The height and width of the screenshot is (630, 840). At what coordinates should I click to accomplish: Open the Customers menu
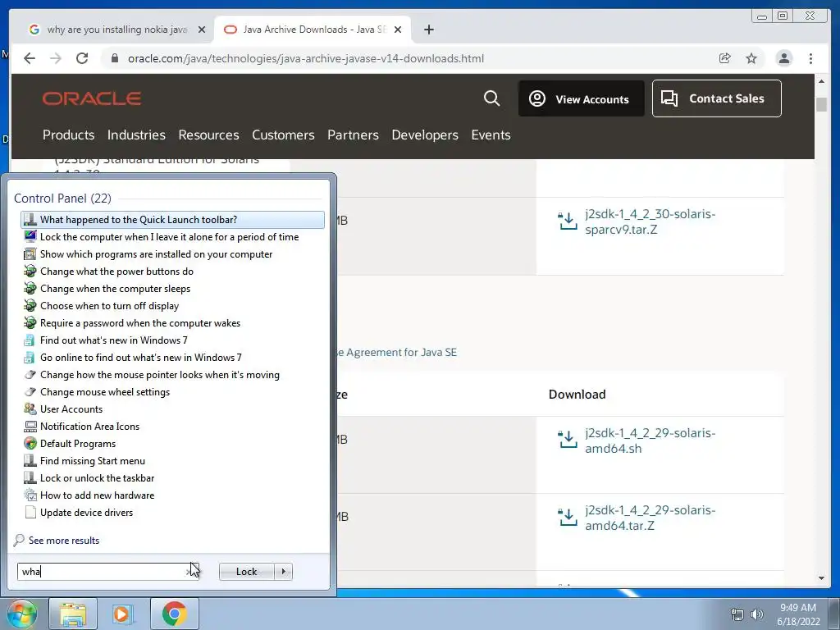[x=283, y=135]
